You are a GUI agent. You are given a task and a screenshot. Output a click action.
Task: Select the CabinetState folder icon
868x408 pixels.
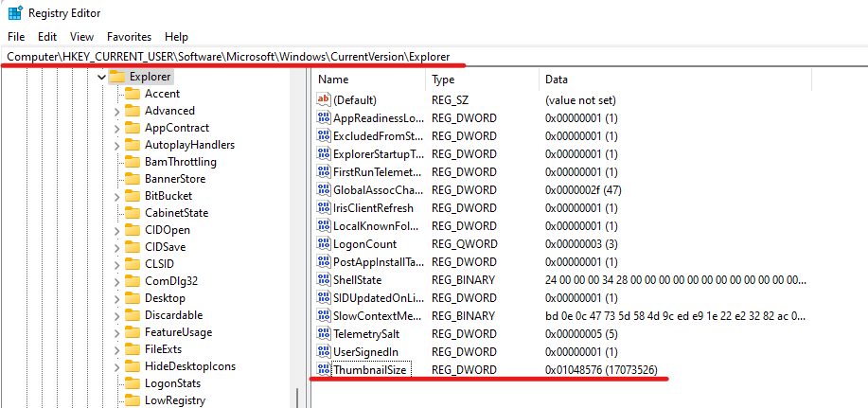(133, 213)
